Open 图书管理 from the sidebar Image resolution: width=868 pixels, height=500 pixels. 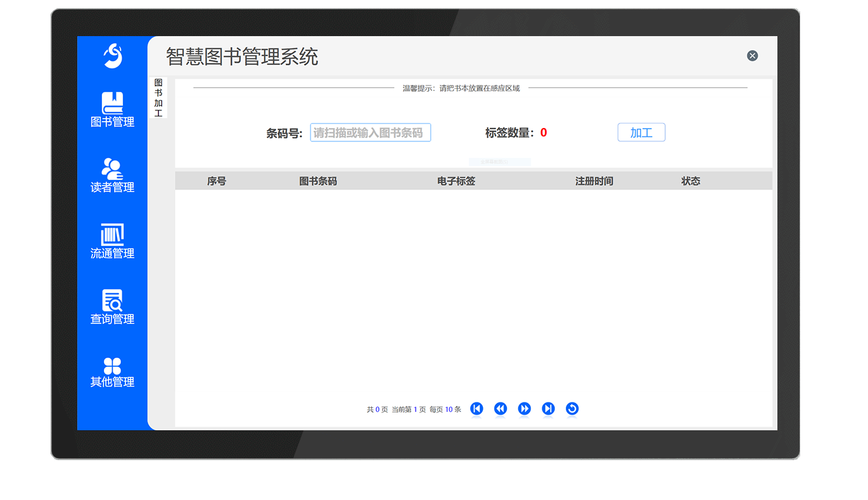[x=112, y=110]
